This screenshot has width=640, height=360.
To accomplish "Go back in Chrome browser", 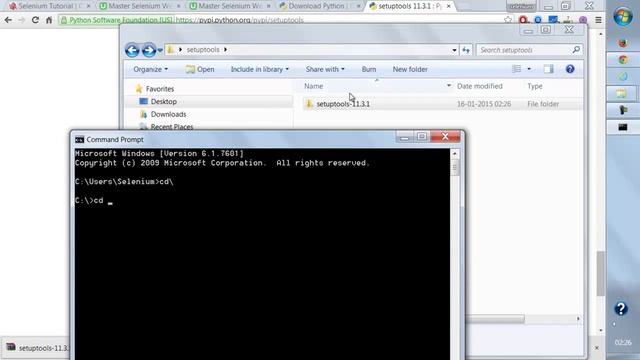I will [x=8, y=20].
